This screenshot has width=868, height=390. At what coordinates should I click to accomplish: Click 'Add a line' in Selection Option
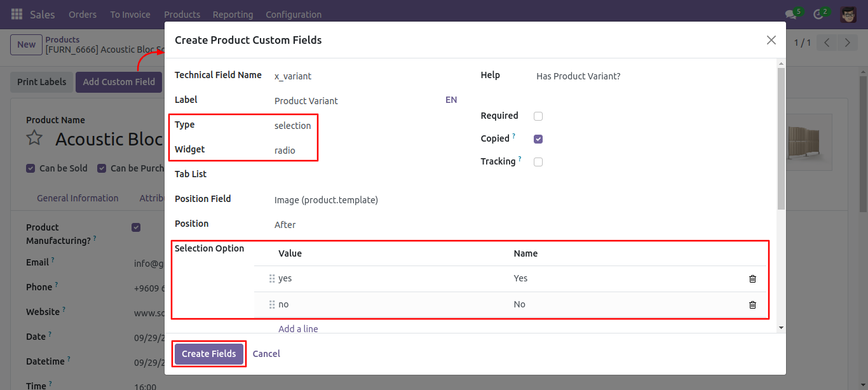coord(298,329)
